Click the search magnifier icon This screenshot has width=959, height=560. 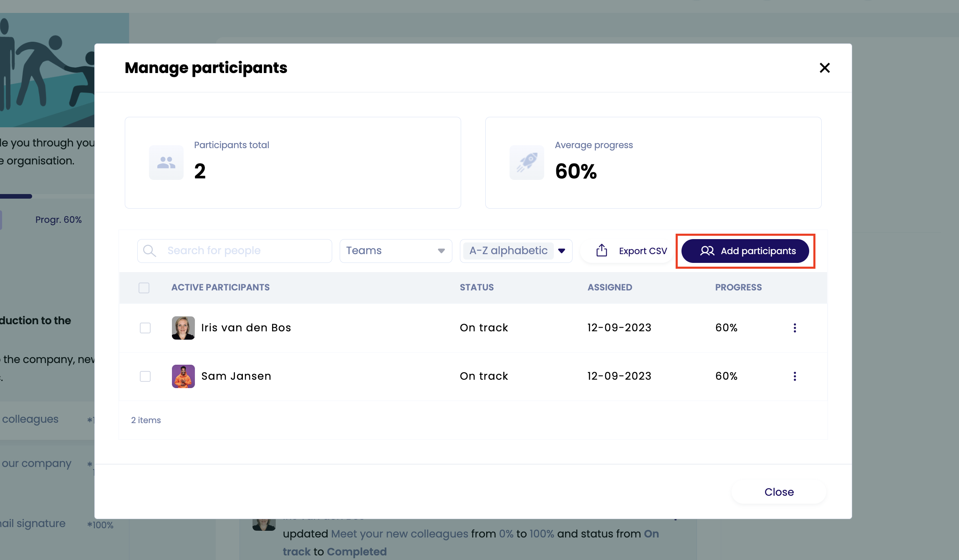(x=149, y=251)
